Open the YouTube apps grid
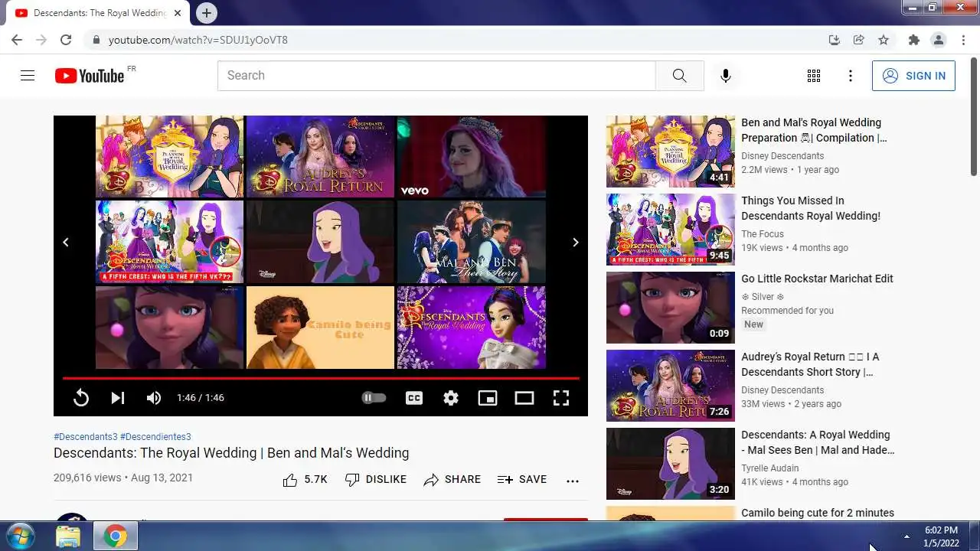Screen dimensions: 980x551 pyautogui.click(x=814, y=76)
